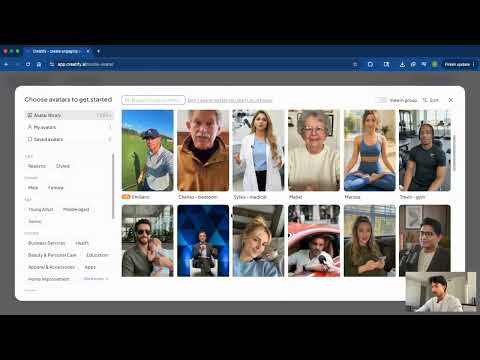This screenshot has width=480, height=360.
Task: Choose the Mabel elderly woman avatar
Action: point(314,150)
